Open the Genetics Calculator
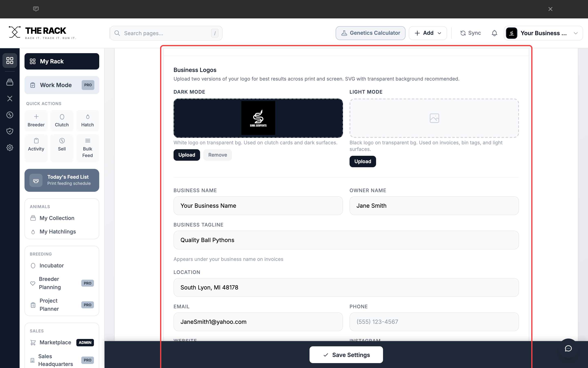Viewport: 588px width, 368px height. coord(370,33)
